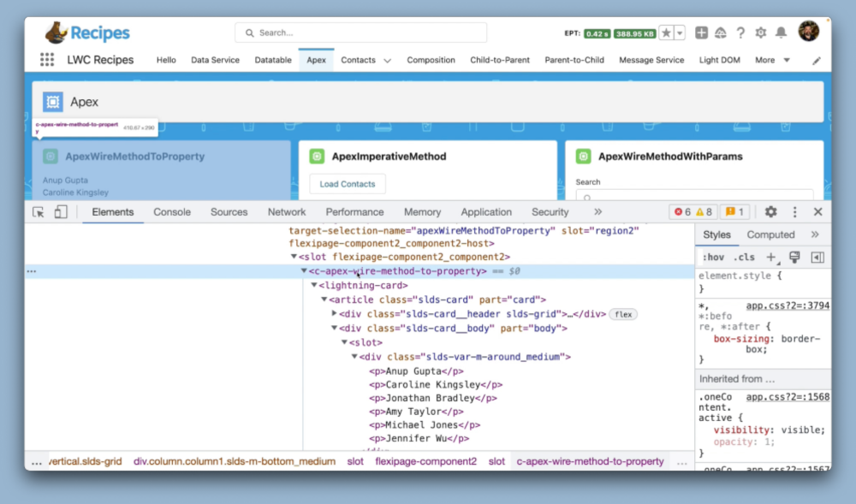Switch to the Sources tab
Viewport: 856px width, 504px height.
(229, 212)
